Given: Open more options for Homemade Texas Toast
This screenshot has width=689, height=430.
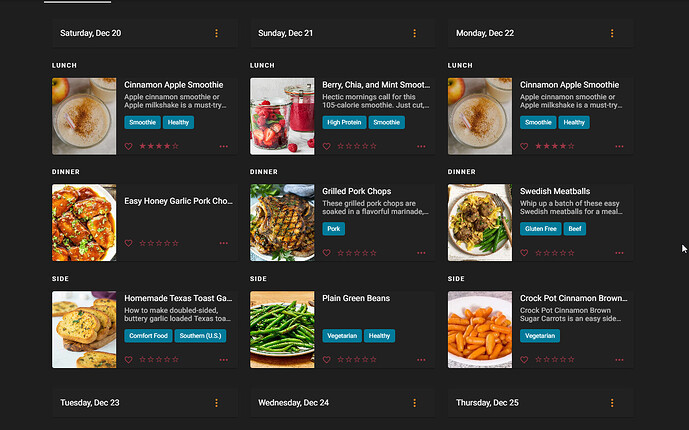Looking at the screenshot, I should point(224,359).
